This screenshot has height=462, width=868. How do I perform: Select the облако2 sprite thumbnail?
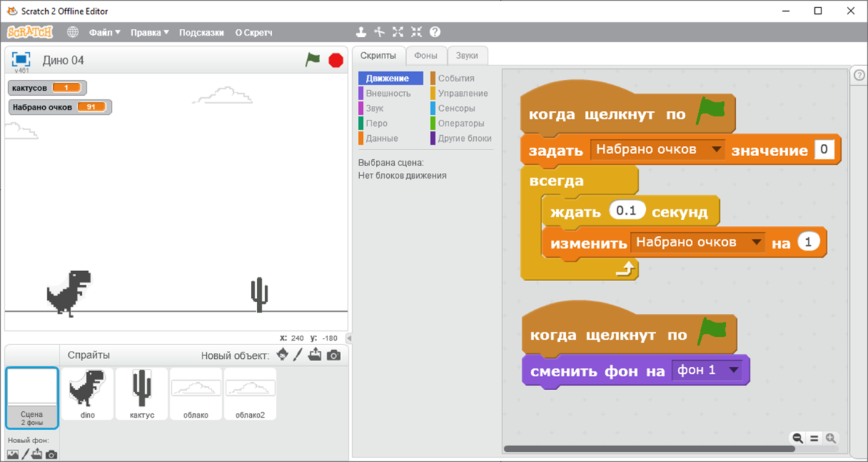250,394
